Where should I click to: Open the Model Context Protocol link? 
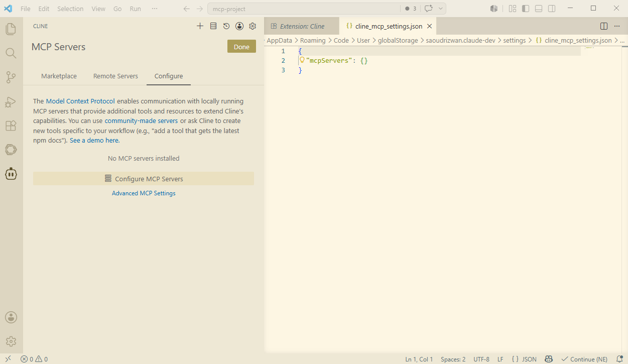(80, 101)
